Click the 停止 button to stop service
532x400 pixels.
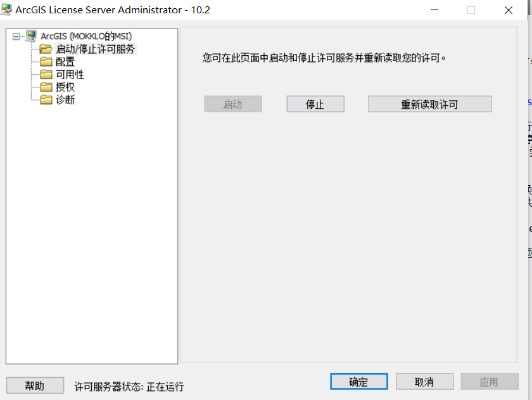click(315, 104)
